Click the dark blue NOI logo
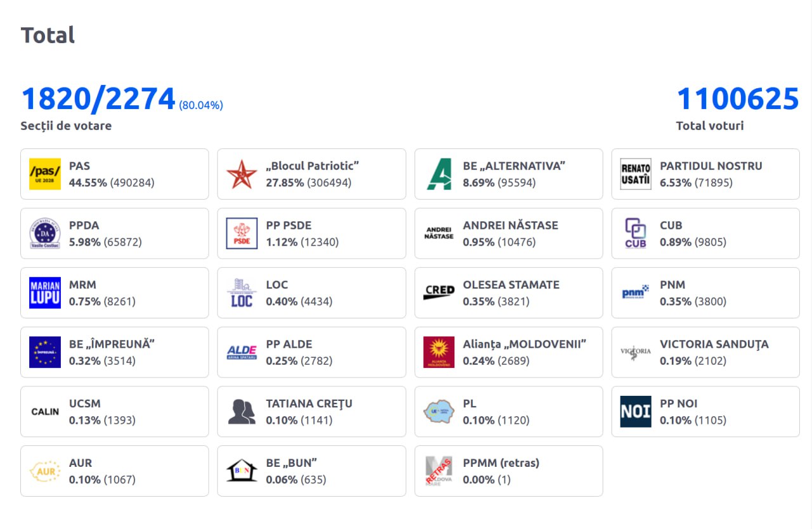 click(x=636, y=412)
